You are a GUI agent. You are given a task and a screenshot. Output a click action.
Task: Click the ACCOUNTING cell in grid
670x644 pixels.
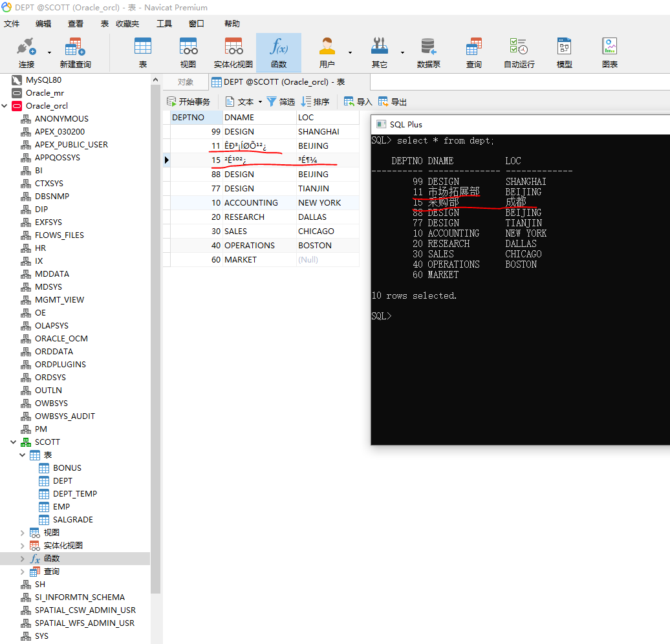coord(259,202)
